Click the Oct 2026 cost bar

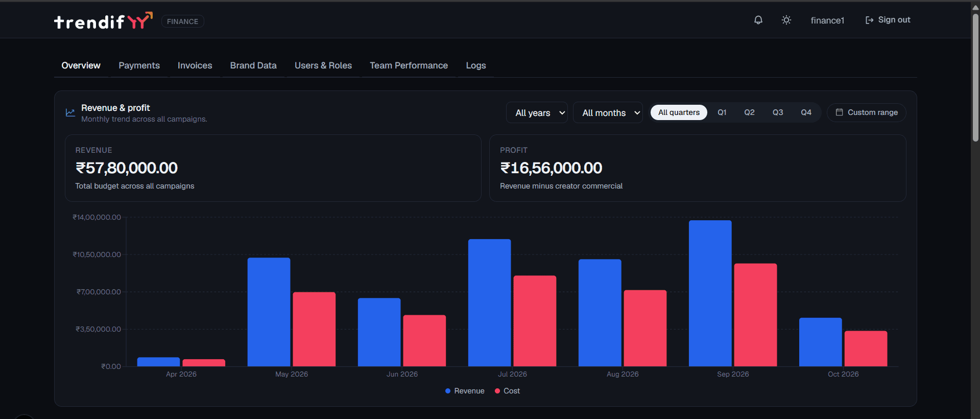coord(866,348)
